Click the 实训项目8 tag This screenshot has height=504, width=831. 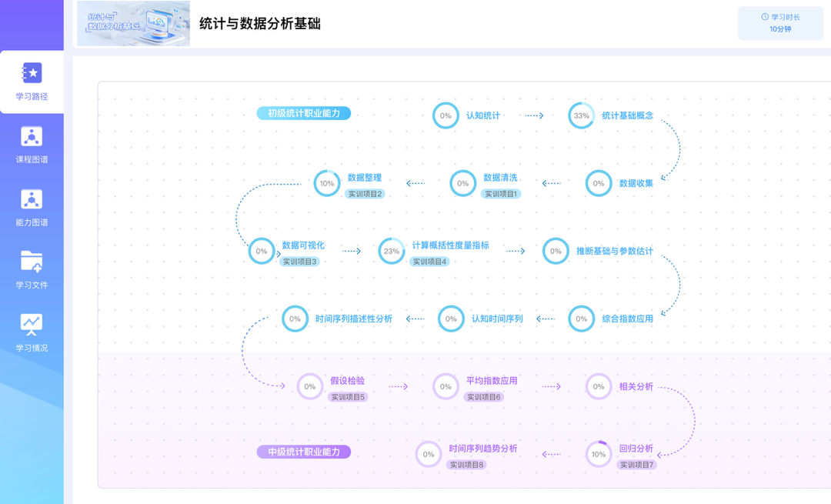pyautogui.click(x=466, y=465)
